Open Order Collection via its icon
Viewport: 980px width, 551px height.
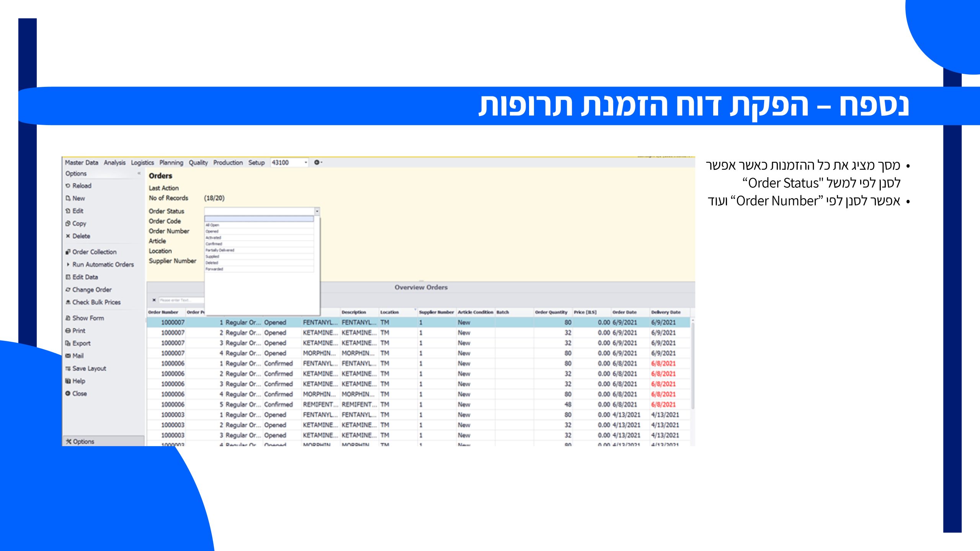tap(68, 252)
